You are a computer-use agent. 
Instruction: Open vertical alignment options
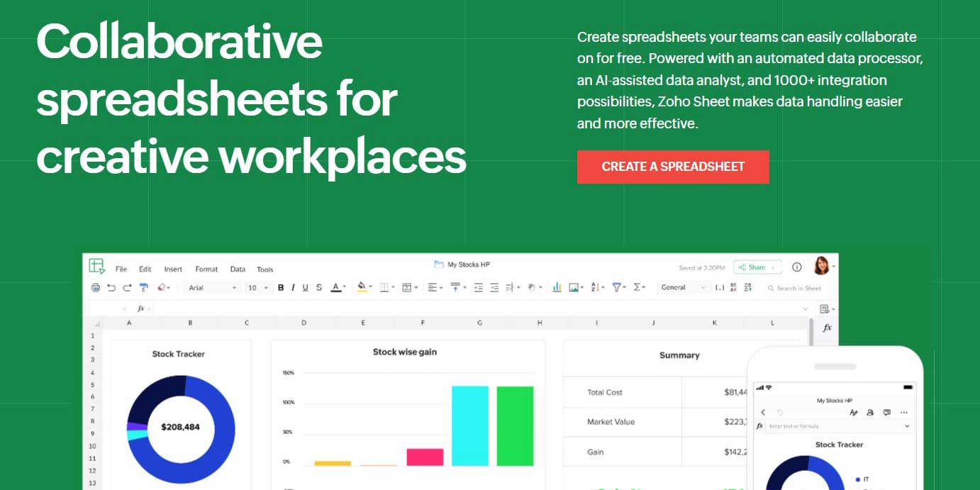click(459, 287)
